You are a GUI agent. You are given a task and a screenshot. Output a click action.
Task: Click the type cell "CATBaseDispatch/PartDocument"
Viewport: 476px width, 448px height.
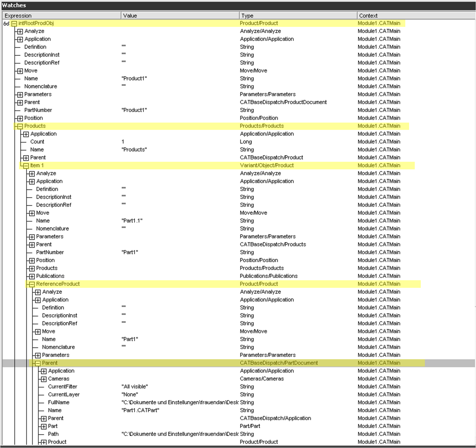(279, 363)
